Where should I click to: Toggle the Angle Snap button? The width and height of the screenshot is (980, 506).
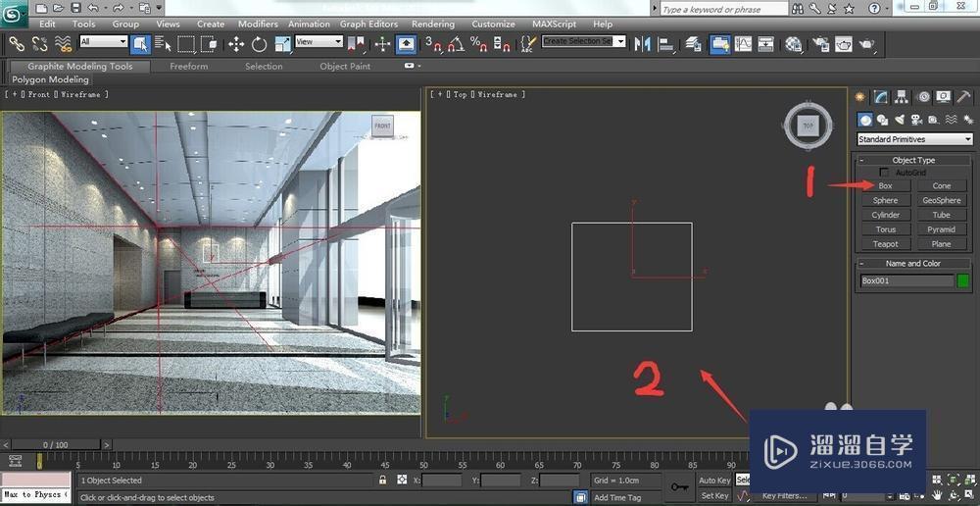456,44
